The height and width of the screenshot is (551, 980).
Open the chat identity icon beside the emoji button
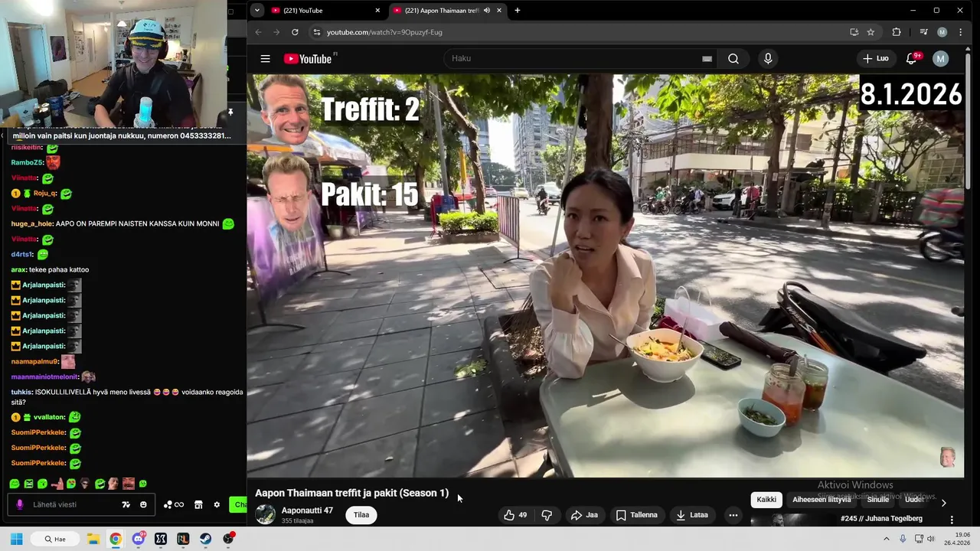click(126, 504)
